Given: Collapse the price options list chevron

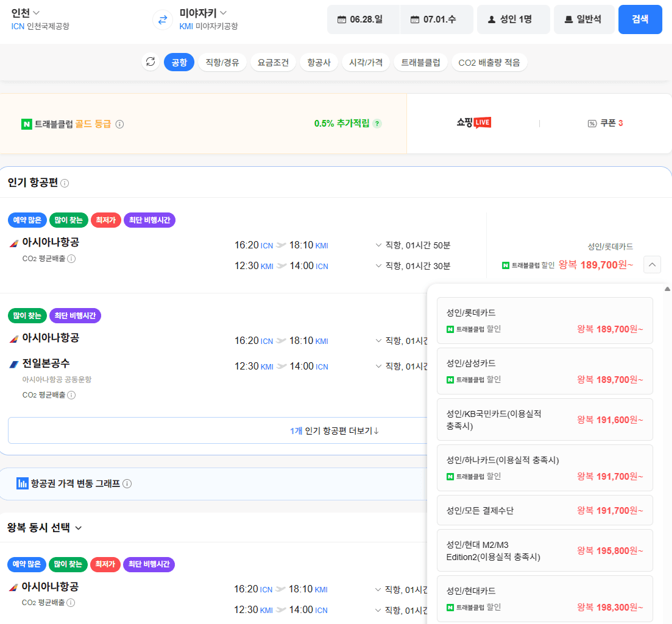Looking at the screenshot, I should click(x=652, y=265).
